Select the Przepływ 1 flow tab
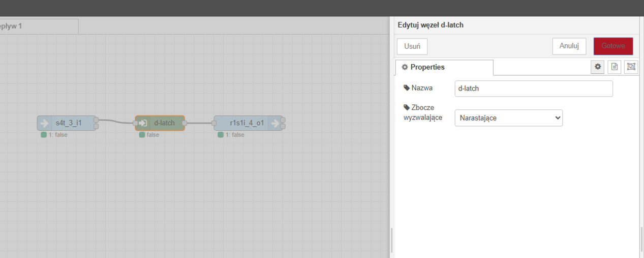Image resolution: width=644 pixels, height=258 pixels. 39,26
